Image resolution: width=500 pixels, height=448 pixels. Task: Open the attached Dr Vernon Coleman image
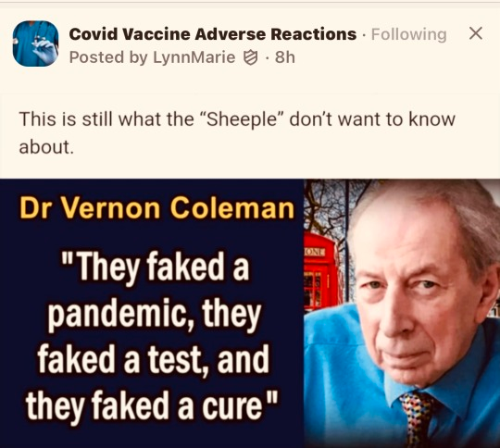tap(250, 313)
